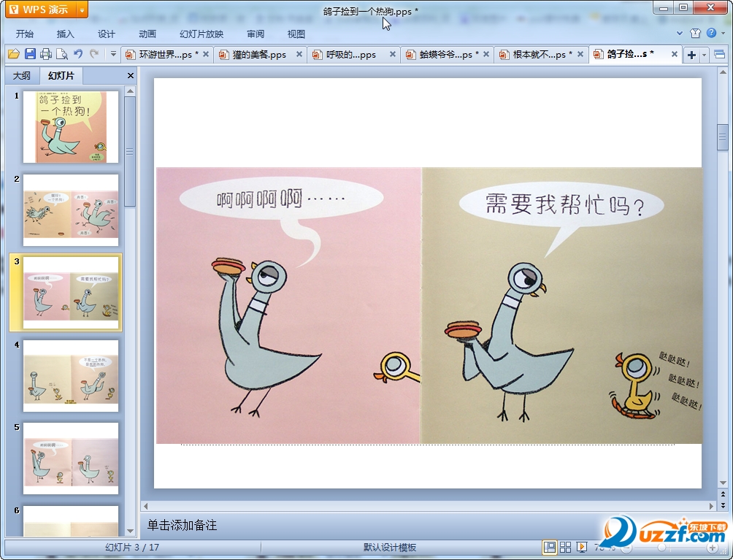This screenshot has width=733, height=560.
Task: Click the zoom slider handle
Action: point(661,548)
